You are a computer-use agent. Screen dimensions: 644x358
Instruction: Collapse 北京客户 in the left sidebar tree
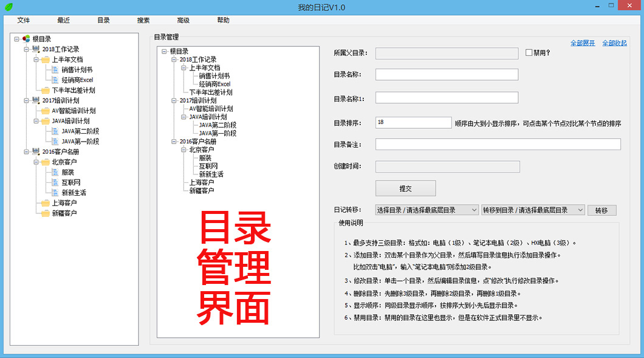(36, 162)
